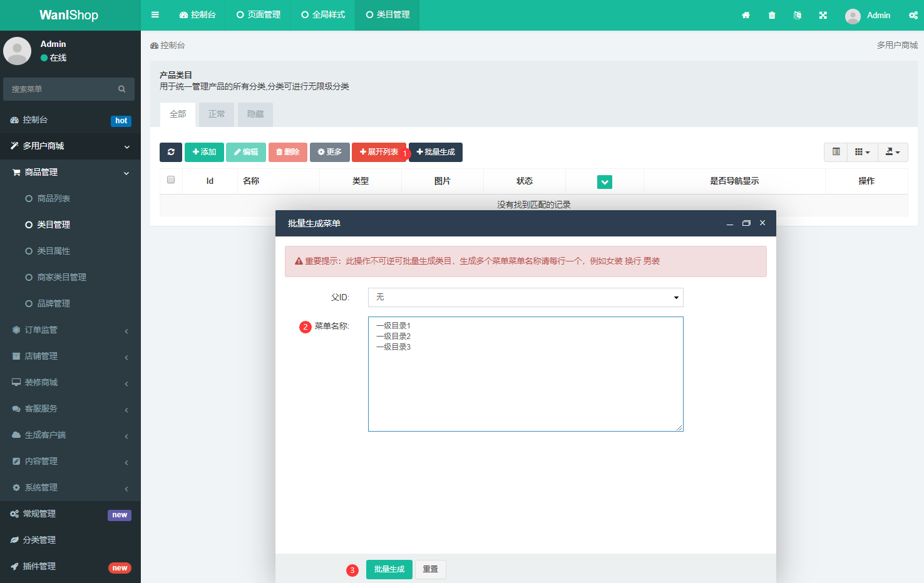Maximize the 批量生成菜单 dialog
Screen dimensions: 924x583
746,223
